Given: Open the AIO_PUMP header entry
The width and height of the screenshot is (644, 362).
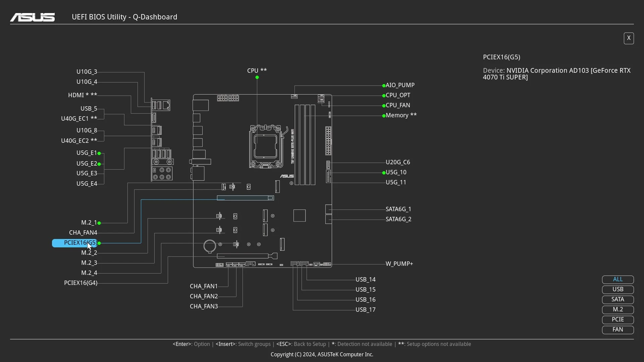Looking at the screenshot, I should point(400,85).
